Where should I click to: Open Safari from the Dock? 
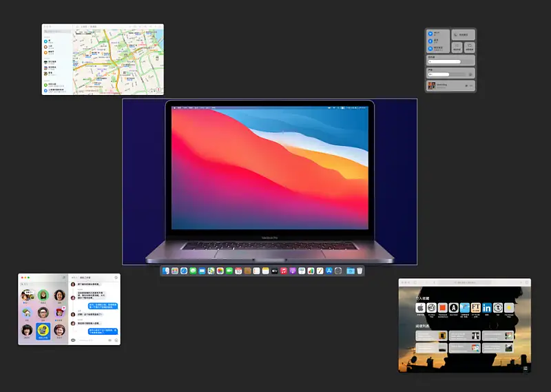click(184, 271)
